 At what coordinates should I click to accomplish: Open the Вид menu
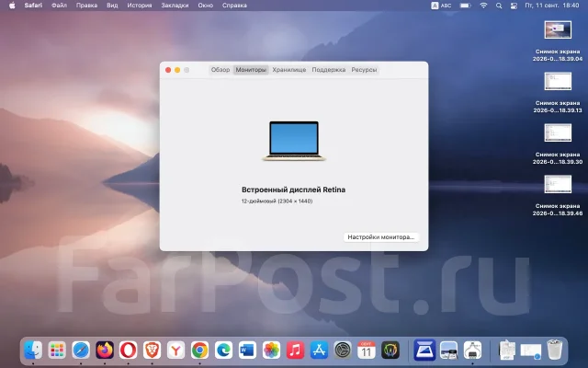112,6
